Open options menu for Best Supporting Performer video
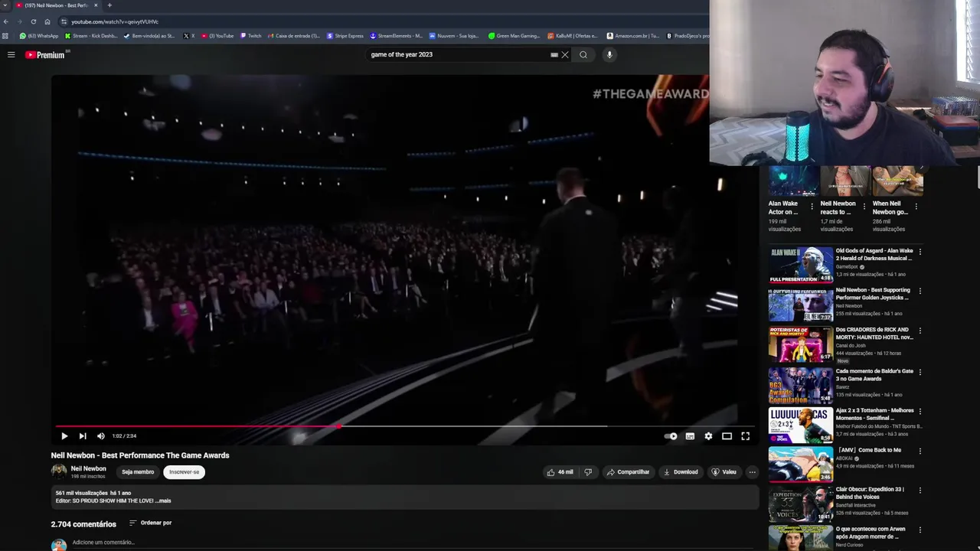Screen dimensions: 980x551 (x=920, y=292)
